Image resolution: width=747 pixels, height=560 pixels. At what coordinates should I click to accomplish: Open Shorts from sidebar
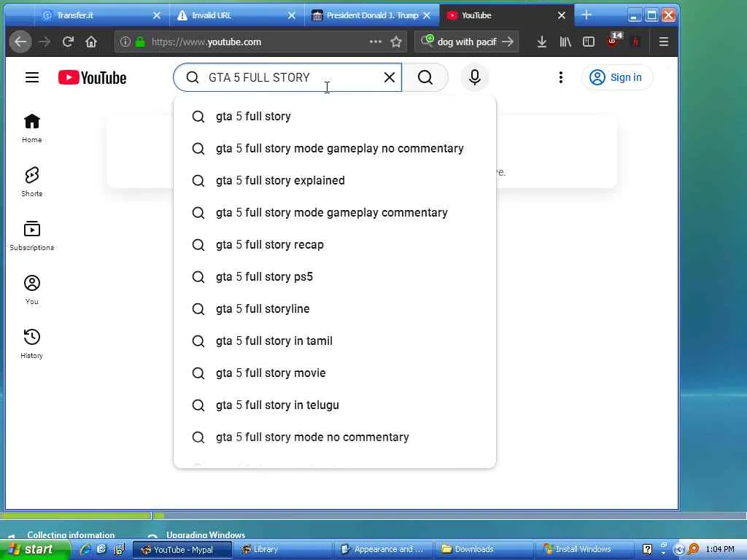point(32,182)
